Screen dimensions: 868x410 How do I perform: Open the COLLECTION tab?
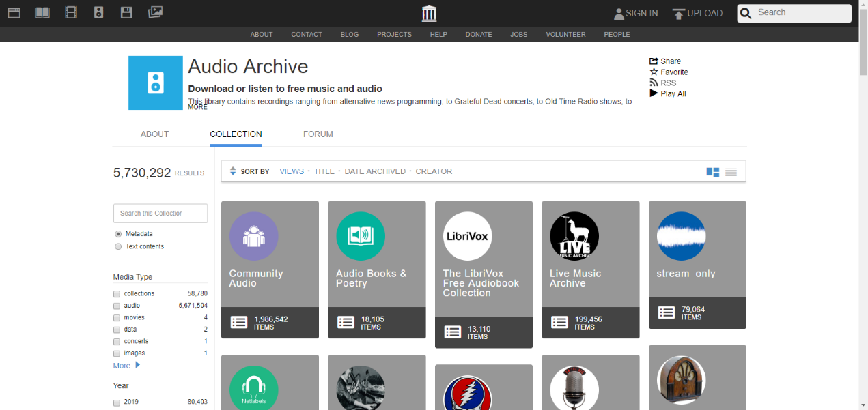[236, 134]
